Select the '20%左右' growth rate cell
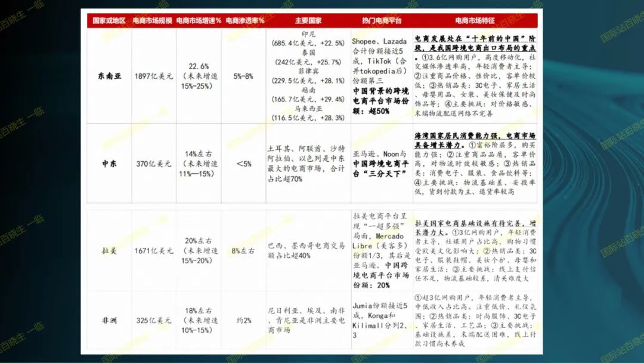 [x=199, y=251]
